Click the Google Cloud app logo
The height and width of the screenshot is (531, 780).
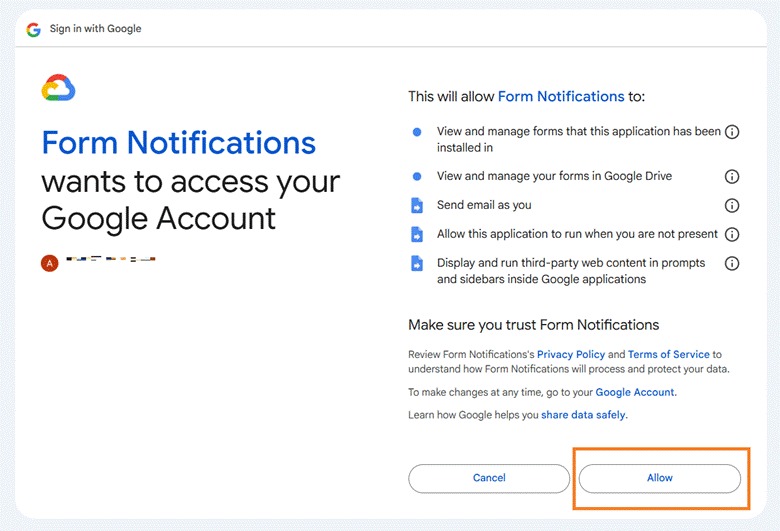(x=58, y=88)
